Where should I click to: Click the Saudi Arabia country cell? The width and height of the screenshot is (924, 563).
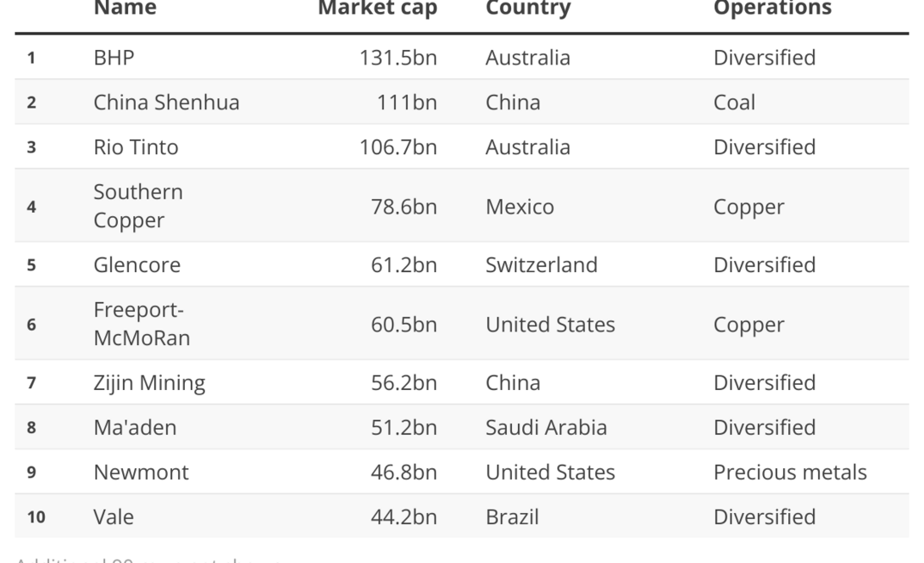coord(545,427)
